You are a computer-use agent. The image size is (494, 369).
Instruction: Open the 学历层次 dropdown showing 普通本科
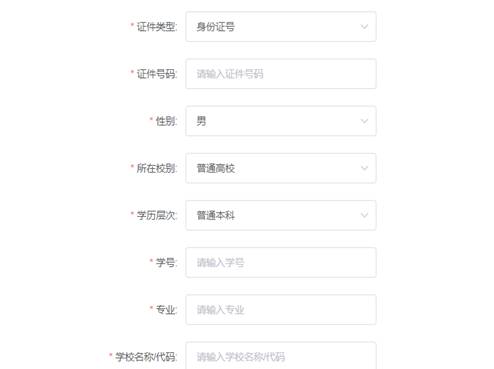pyautogui.click(x=281, y=215)
